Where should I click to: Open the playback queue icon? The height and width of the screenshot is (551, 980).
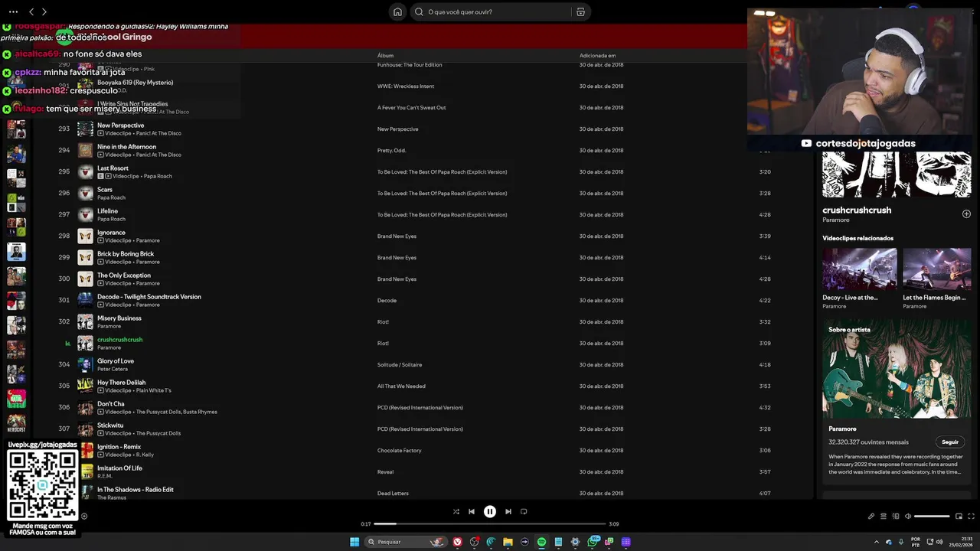[x=883, y=516]
